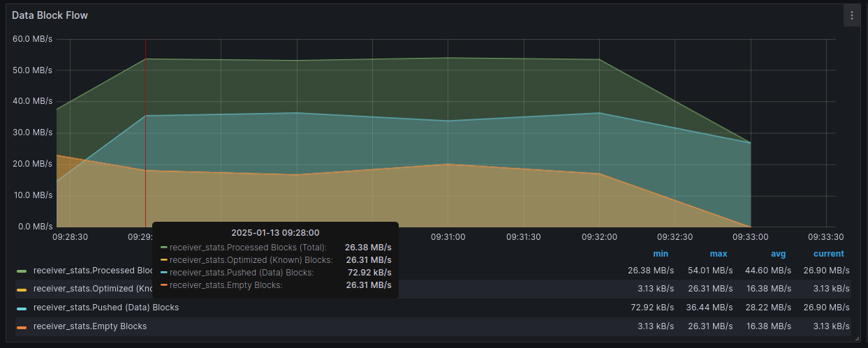Click the 72.92 kB/s min value in legend table

[651, 308]
